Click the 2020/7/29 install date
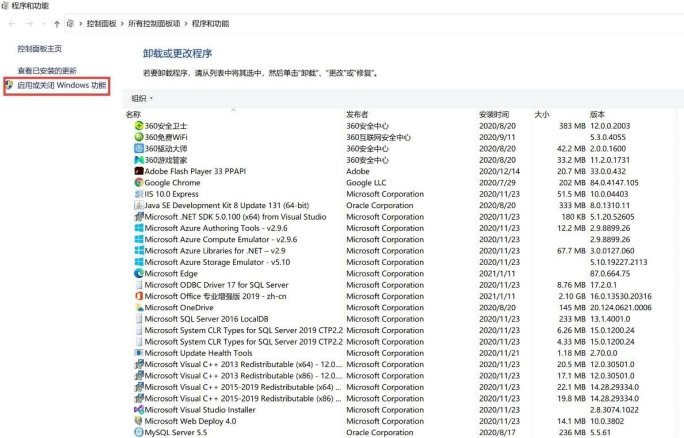The height and width of the screenshot is (438, 684). (x=497, y=182)
